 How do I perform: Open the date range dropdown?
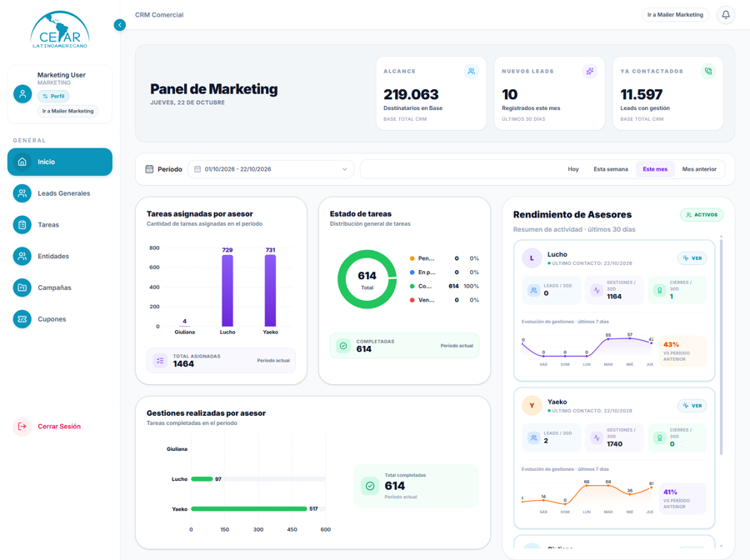[271, 169]
